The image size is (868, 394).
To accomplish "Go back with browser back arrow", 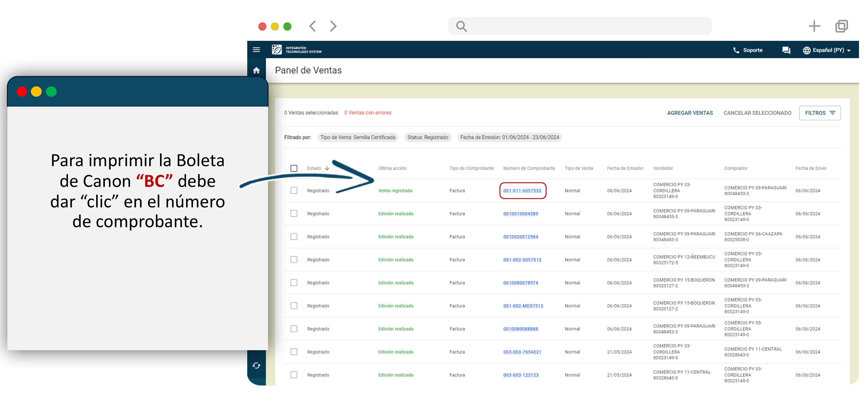I will point(312,26).
